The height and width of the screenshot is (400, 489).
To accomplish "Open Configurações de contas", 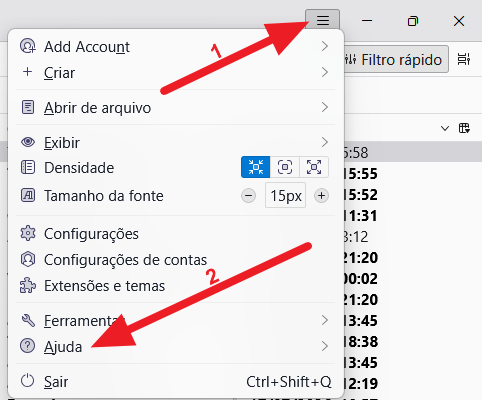I will (175, 260).
